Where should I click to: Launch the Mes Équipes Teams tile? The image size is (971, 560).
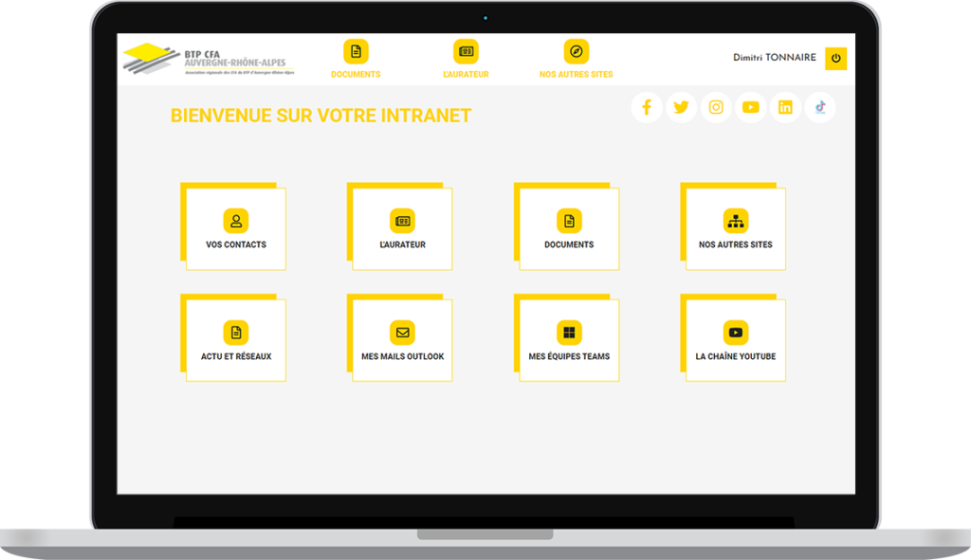point(569,341)
